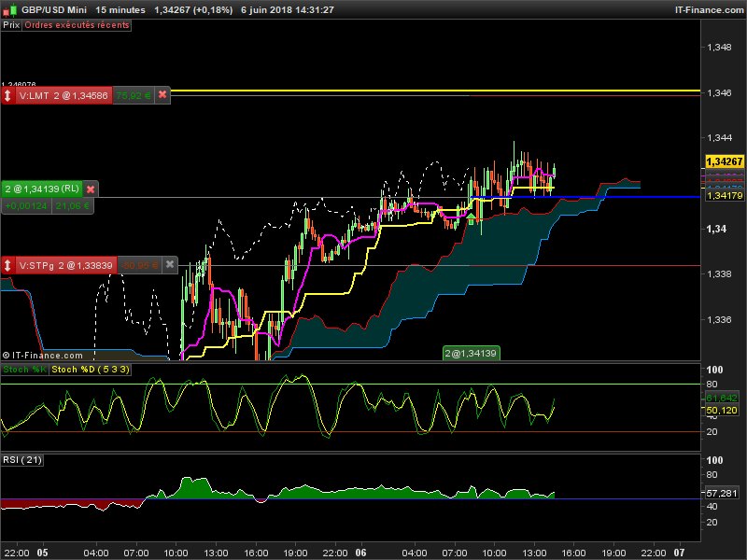Click the drag-arrow icon on the V:LMT order

click(x=7, y=95)
